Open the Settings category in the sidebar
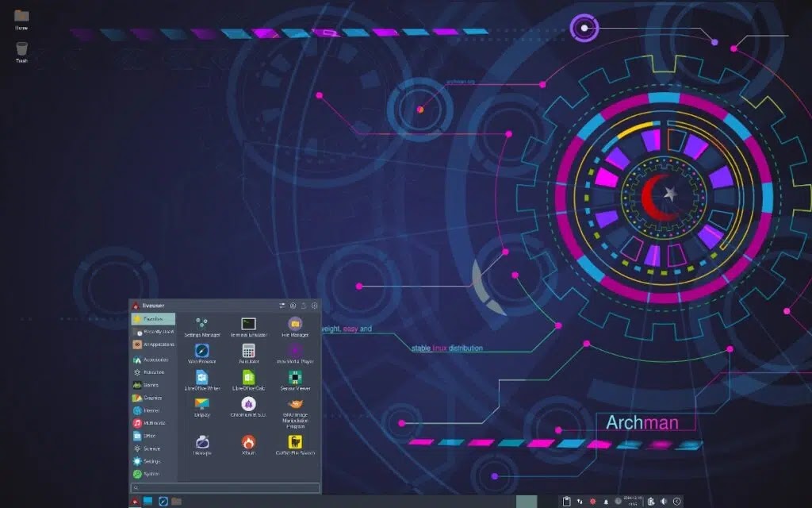The width and height of the screenshot is (812, 508). 153,461
